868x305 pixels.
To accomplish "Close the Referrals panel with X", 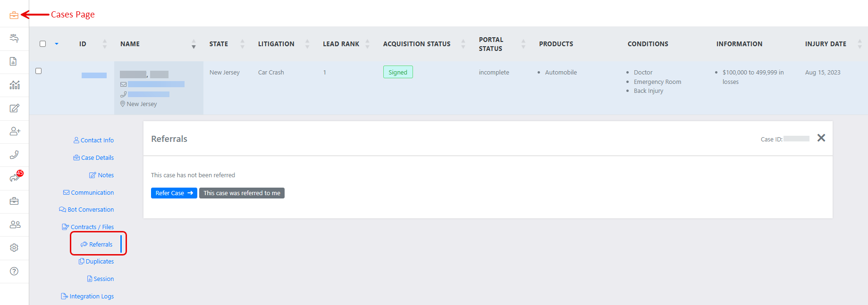I will click(821, 138).
